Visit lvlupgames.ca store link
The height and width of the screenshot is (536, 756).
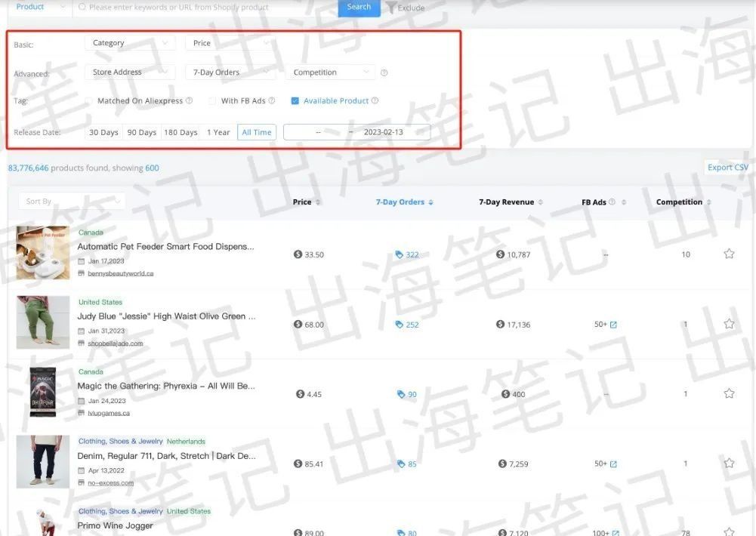[109, 413]
